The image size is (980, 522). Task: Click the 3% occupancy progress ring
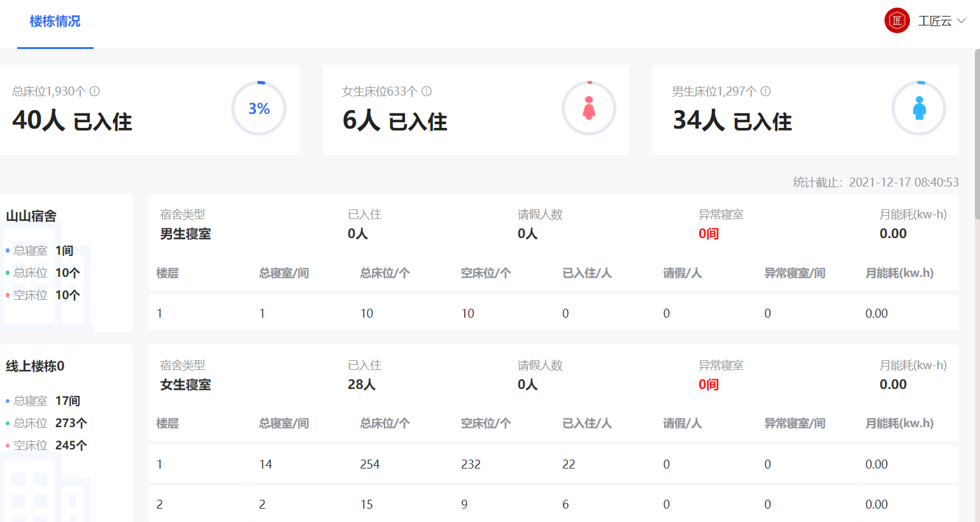point(259,108)
